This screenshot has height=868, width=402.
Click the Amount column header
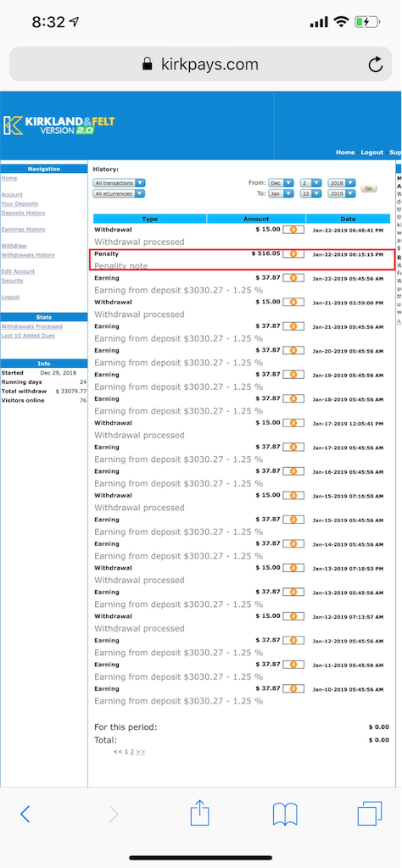pos(256,219)
